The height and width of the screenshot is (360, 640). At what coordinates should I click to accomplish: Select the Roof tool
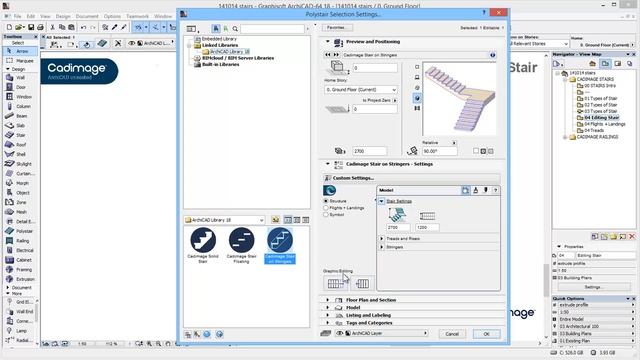point(20,144)
